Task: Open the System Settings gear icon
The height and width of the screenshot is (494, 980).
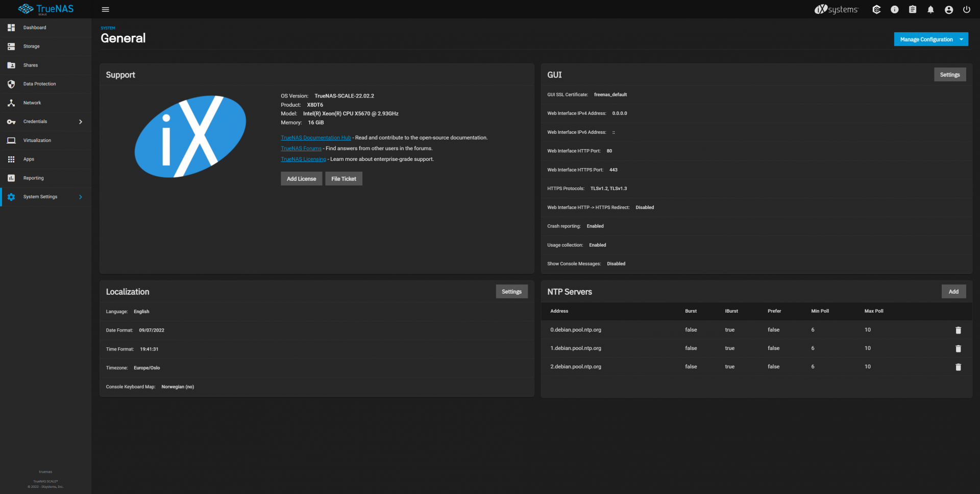Action: click(x=11, y=197)
